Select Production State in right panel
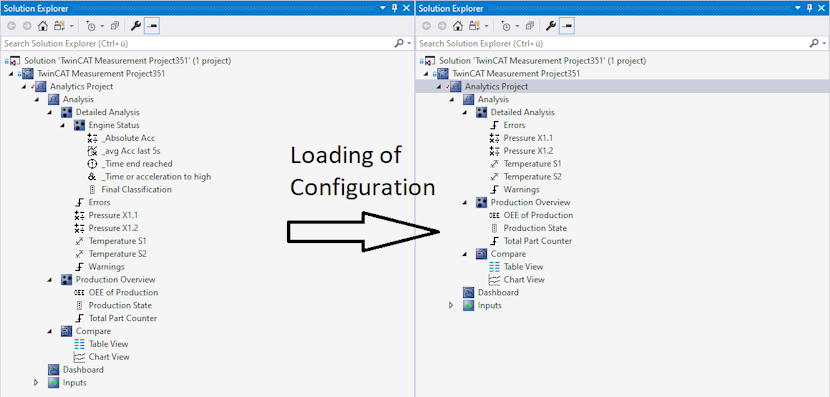830x397 pixels. coord(535,228)
